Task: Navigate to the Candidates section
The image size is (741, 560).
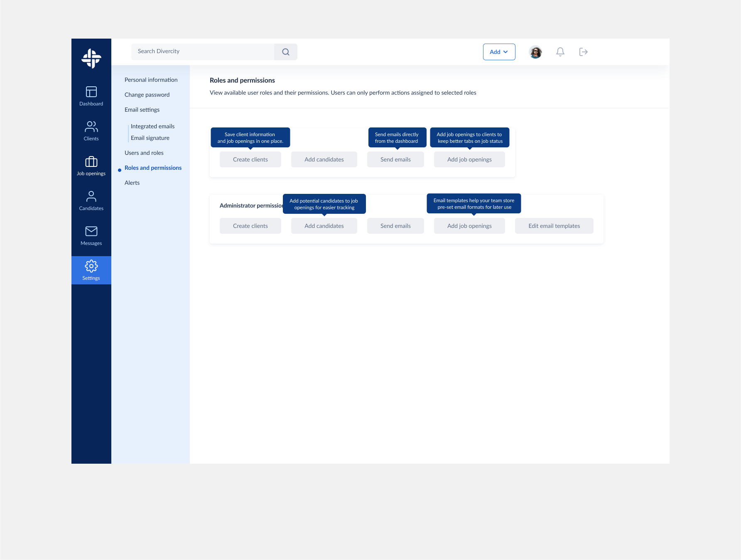Action: point(91,201)
